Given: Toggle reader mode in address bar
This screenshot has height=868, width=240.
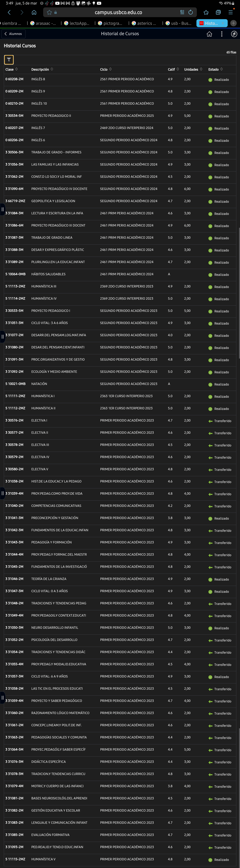Looking at the screenshot, I should point(182,12).
